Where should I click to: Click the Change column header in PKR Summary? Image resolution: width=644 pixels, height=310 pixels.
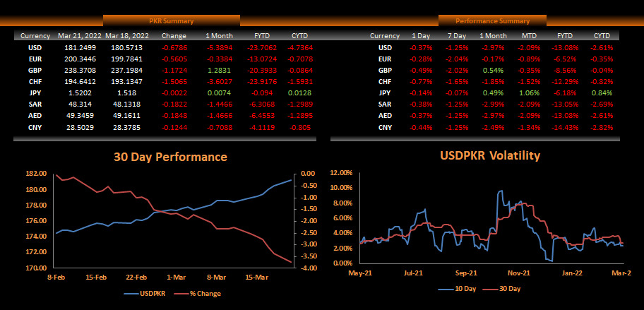(173, 35)
